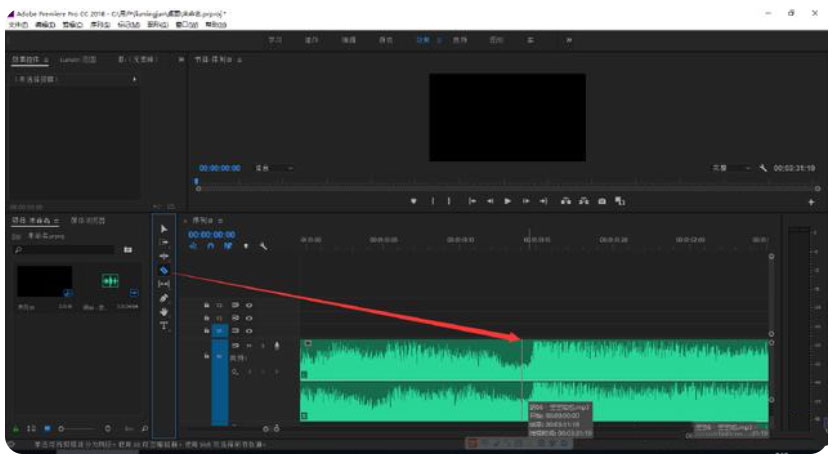The height and width of the screenshot is (459, 833).
Task: Select the Type (T) tool
Action: pyautogui.click(x=164, y=325)
